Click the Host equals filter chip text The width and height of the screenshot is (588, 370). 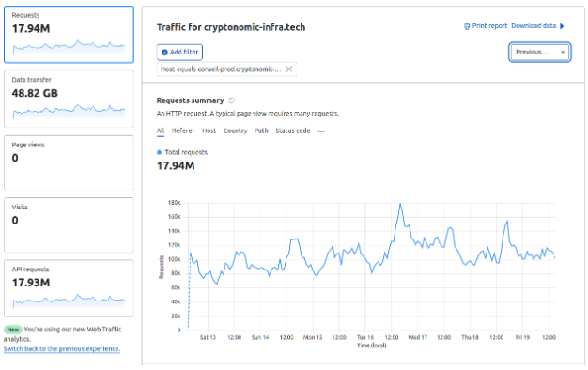(x=221, y=69)
